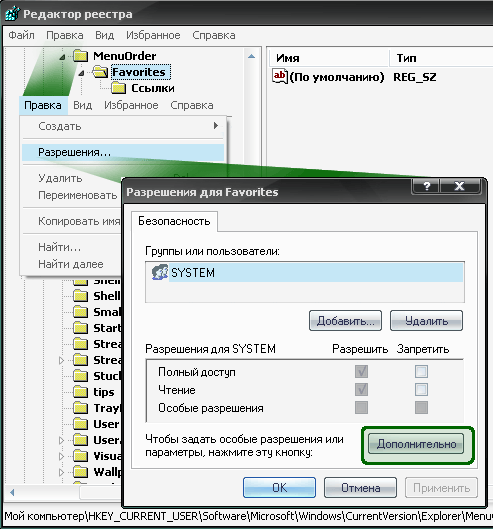Select the Favorites open folder icon
The image size is (493, 529).
pos(100,72)
